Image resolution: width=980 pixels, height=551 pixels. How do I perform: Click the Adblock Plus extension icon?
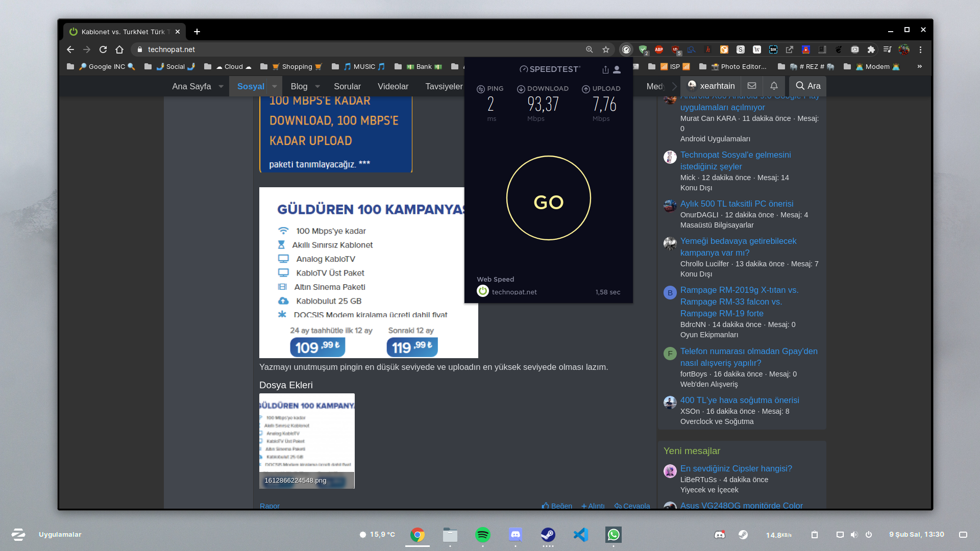pos(659,49)
